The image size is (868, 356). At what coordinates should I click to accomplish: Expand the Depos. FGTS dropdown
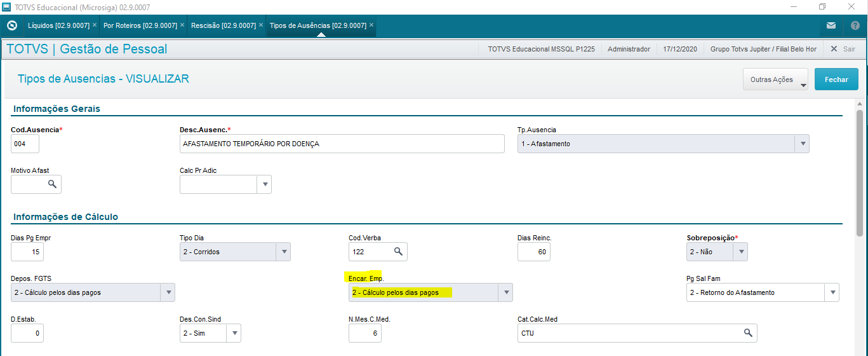coord(168,292)
